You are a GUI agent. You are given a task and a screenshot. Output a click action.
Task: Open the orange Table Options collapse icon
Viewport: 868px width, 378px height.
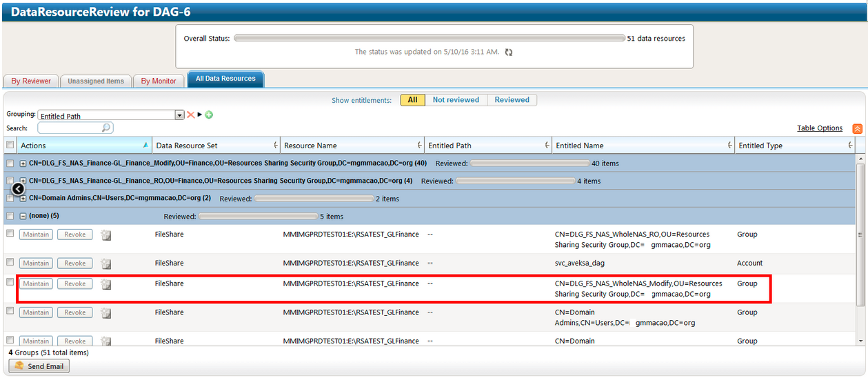857,128
